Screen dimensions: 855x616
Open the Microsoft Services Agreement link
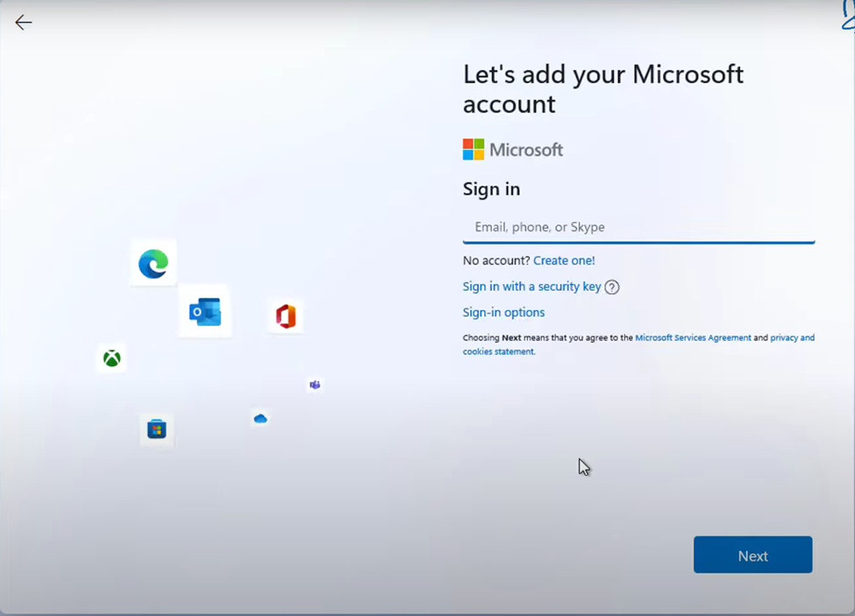(x=693, y=337)
